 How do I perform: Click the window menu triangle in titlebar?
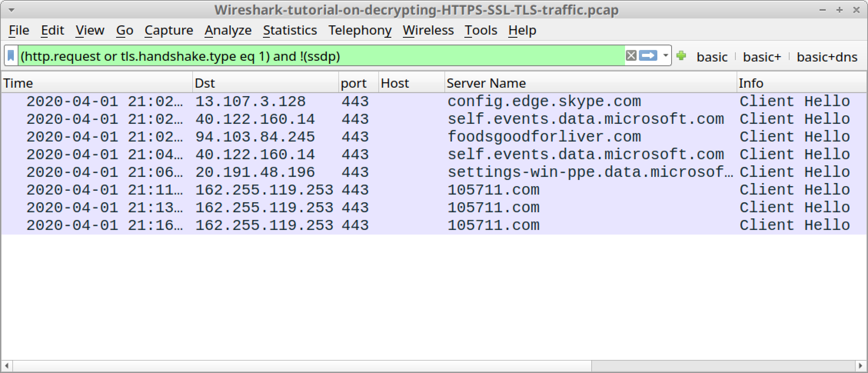[12, 10]
